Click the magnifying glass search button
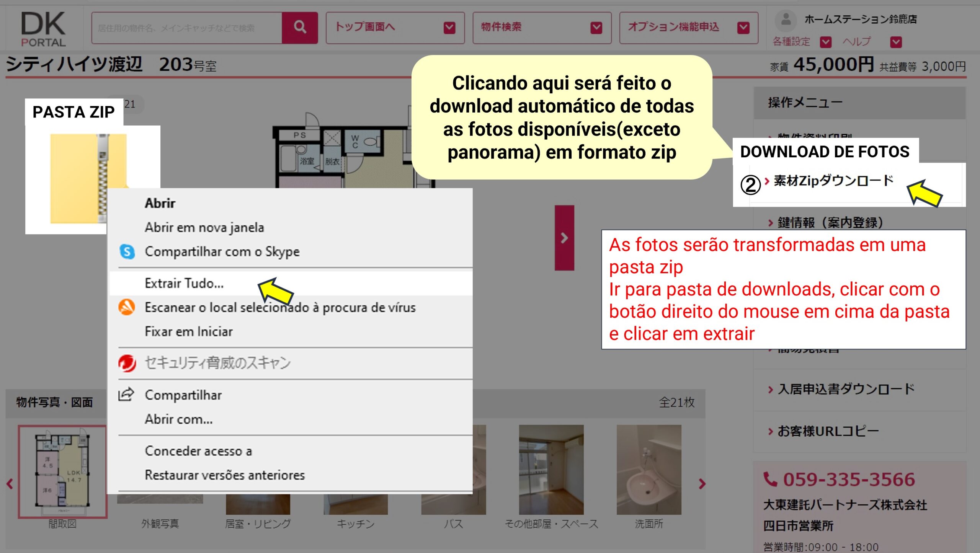Image resolution: width=980 pixels, height=553 pixels. pyautogui.click(x=300, y=28)
